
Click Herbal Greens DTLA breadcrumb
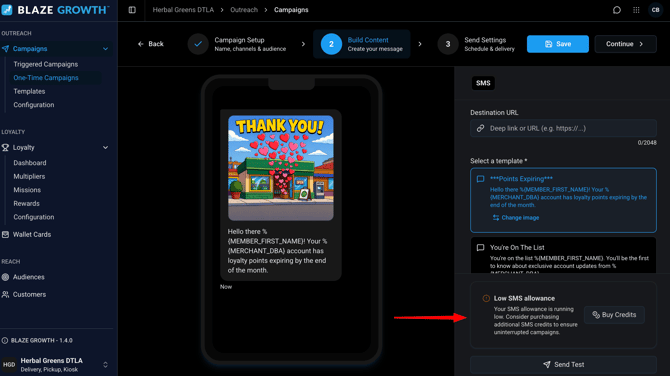pos(183,10)
